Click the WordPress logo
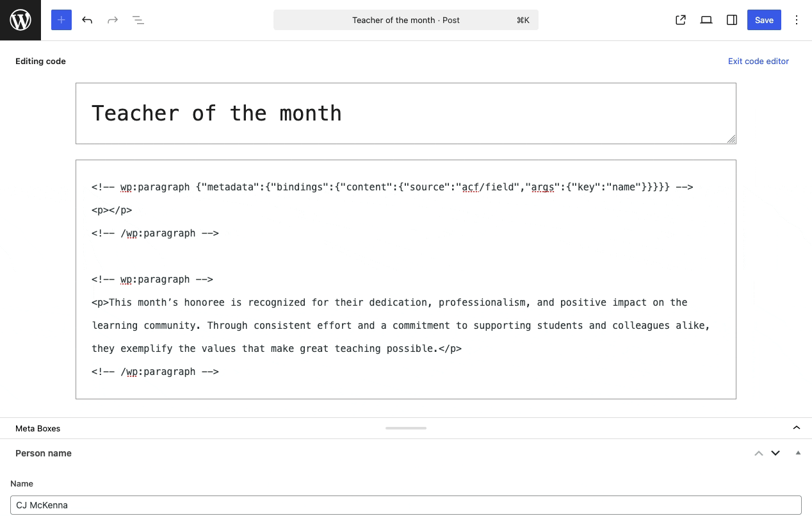Screen dimensions: 812x516 pyautogui.click(x=20, y=20)
